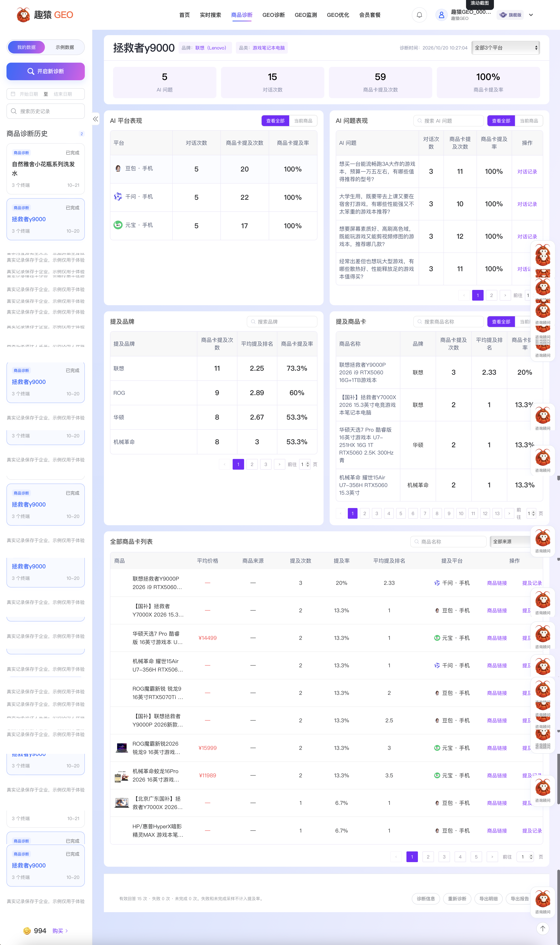The width and height of the screenshot is (560, 945).
Task: Open the user avatar icon
Action: pyautogui.click(x=441, y=15)
